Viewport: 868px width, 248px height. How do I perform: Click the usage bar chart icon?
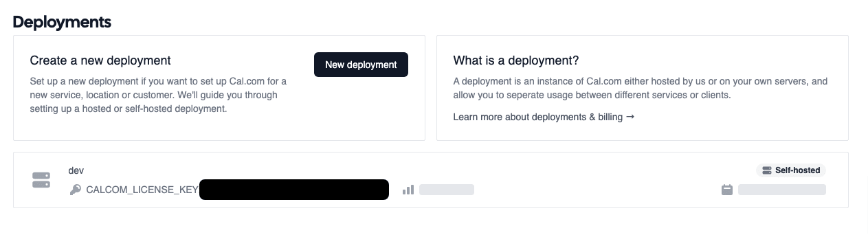pos(408,190)
